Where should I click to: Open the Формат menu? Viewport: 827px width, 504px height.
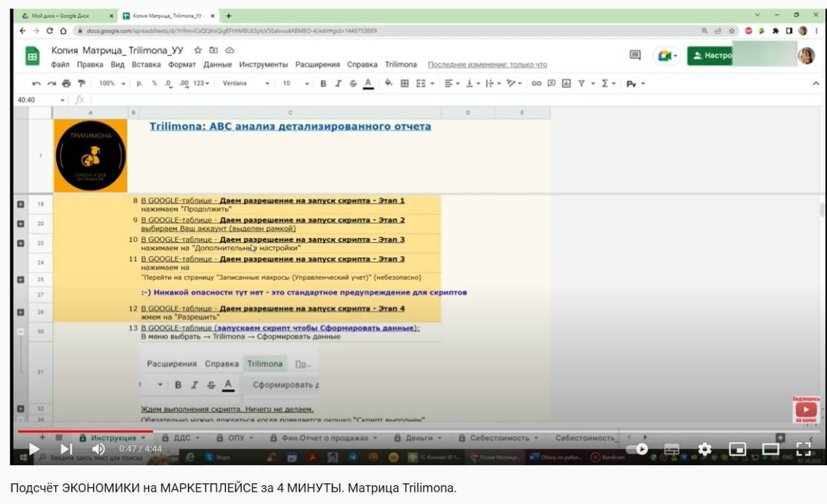pos(182,65)
